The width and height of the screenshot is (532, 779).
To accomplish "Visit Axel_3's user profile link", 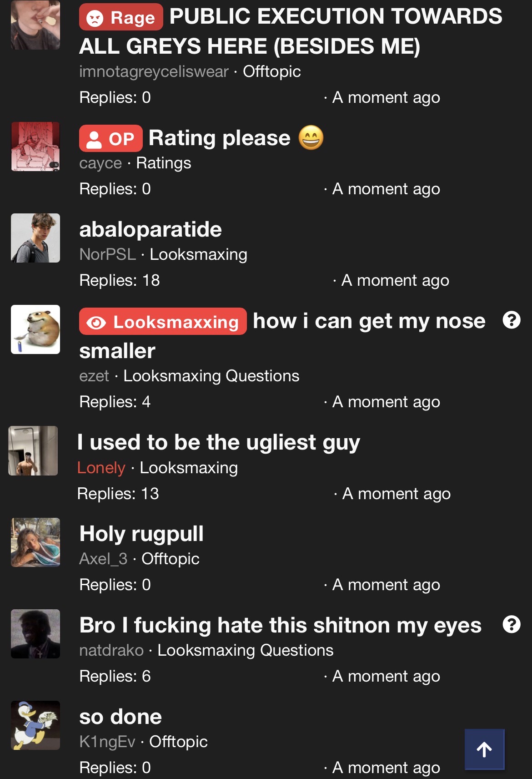I will pos(103,559).
